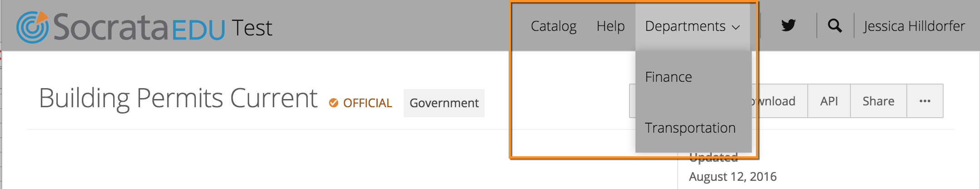This screenshot has width=980, height=189.
Task: Open the API button
Action: coord(829,101)
